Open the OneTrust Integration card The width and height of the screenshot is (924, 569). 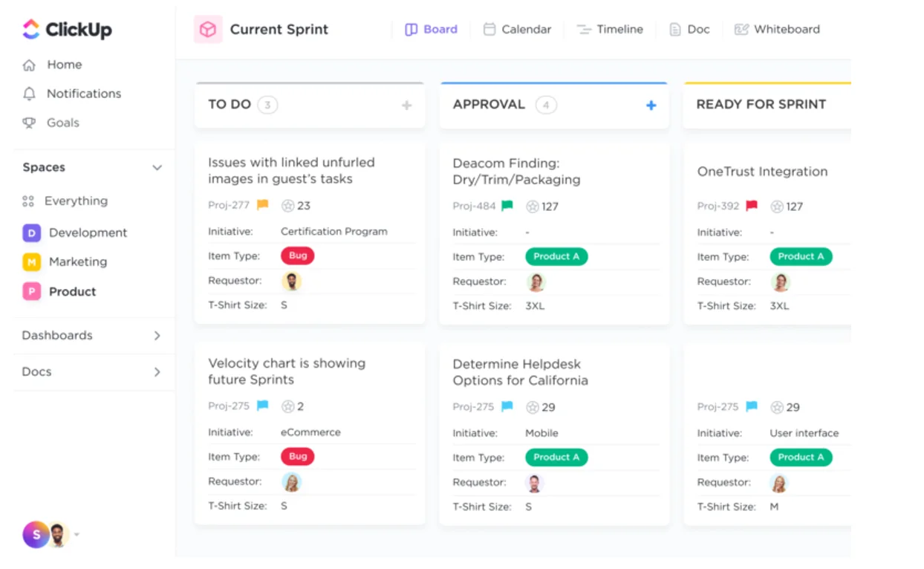pos(761,172)
